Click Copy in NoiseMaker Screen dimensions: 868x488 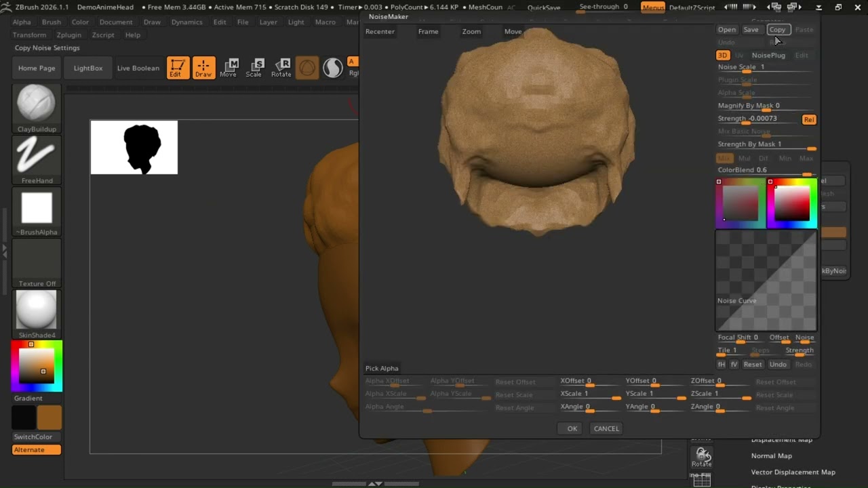tap(777, 29)
